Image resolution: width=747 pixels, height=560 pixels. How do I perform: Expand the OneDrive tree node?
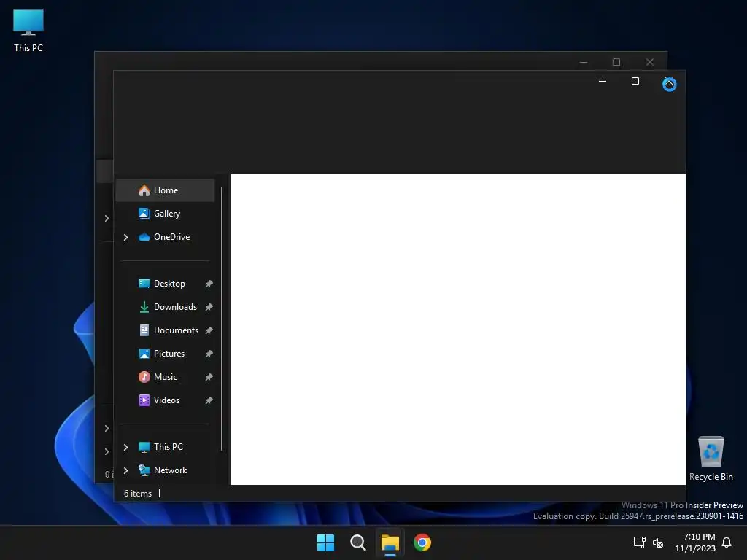(125, 237)
